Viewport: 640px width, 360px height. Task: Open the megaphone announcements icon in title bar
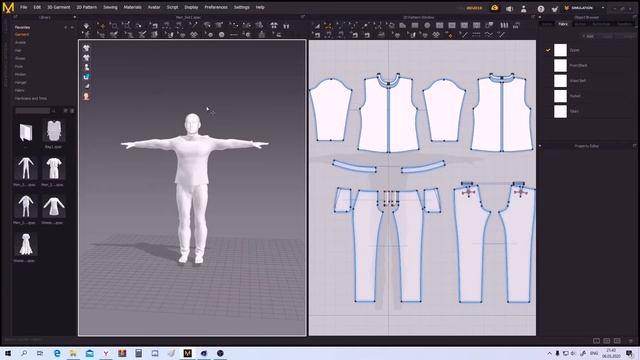pos(509,9)
